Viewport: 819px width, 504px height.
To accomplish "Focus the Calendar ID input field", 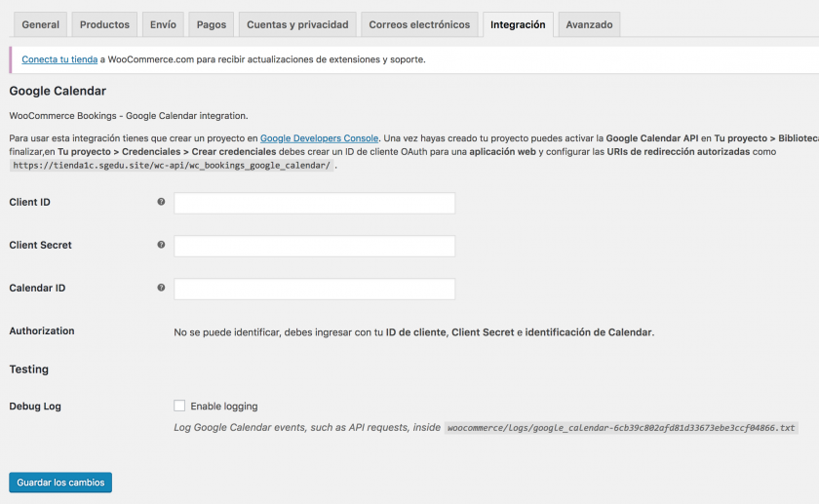I will [x=314, y=289].
